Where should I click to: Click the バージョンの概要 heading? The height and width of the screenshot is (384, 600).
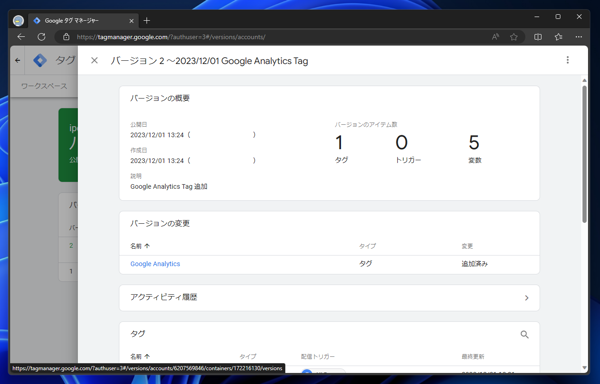pyautogui.click(x=160, y=98)
